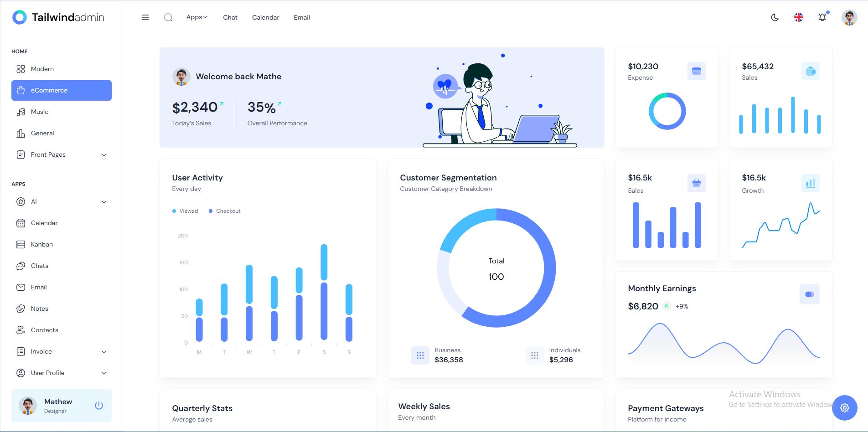Viewport: 868px width, 432px height.
Task: Select Kanban in the sidebar
Action: (41, 245)
